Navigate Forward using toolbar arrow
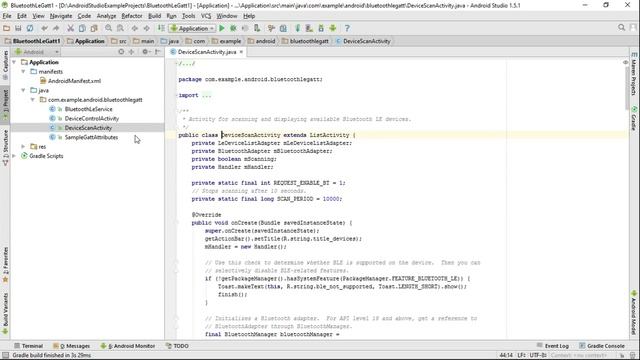 click(146, 28)
